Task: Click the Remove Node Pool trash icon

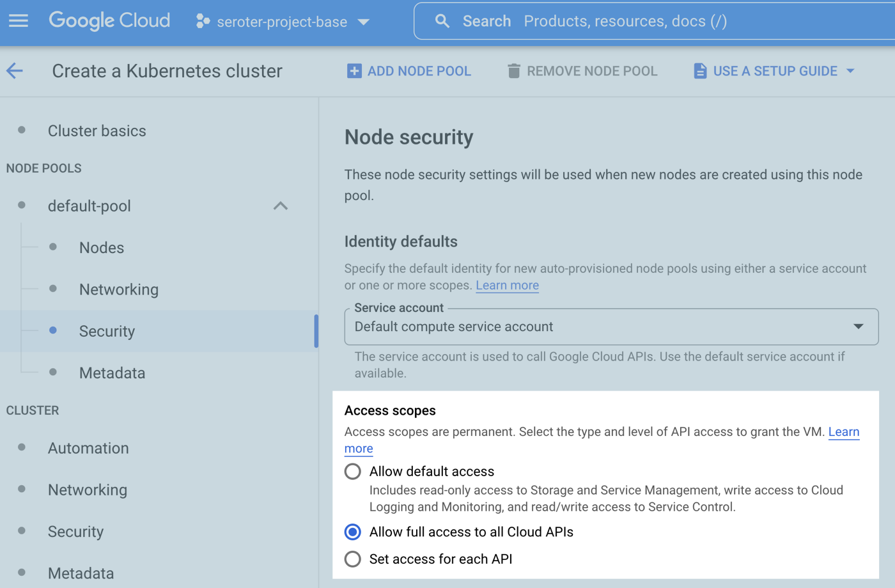Action: point(513,71)
